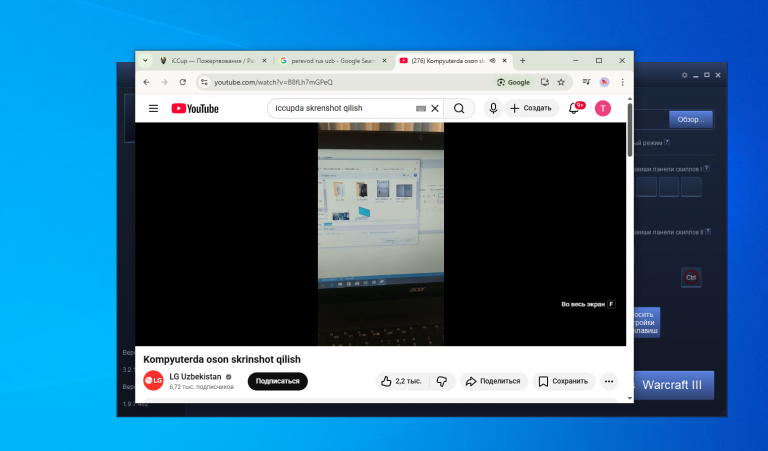Click the reset key settings button in launcher
Image resolution: width=768 pixels, height=451 pixels.
(647, 322)
